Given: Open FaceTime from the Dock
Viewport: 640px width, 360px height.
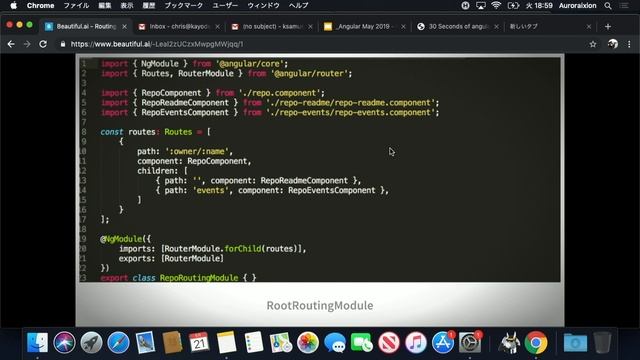Looking at the screenshot, I should click(362, 342).
